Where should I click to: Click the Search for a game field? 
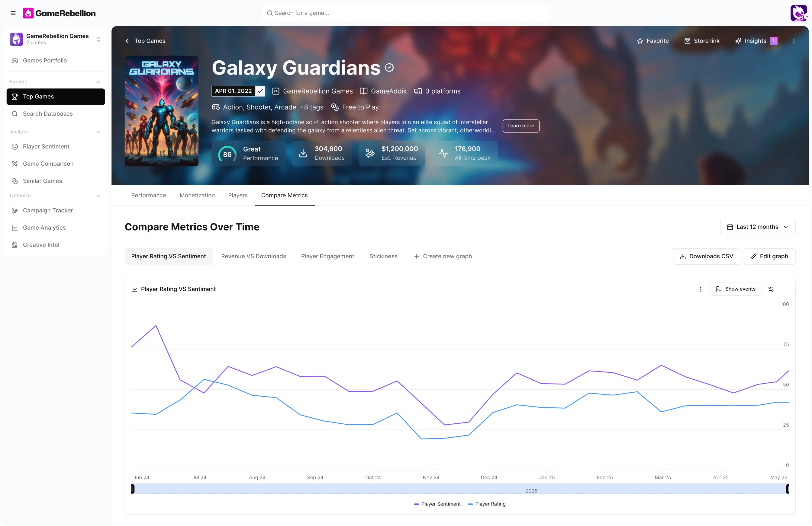pyautogui.click(x=405, y=13)
